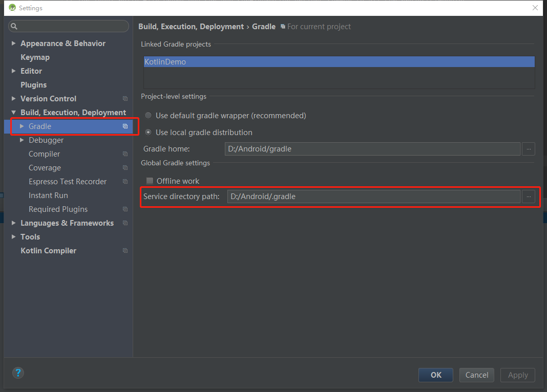The height and width of the screenshot is (392, 547).
Task: Click Build, Execution, Deployment breadcrumb
Action: click(191, 27)
